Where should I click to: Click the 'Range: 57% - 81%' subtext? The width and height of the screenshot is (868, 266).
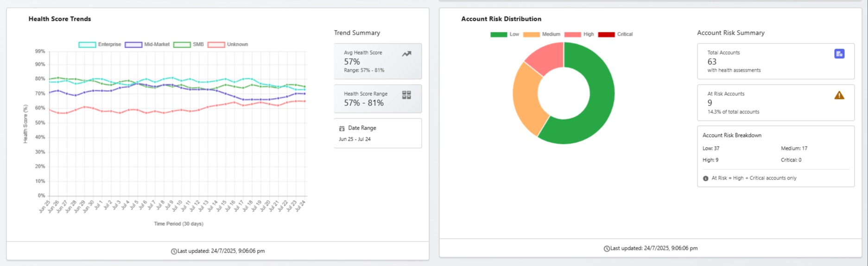[364, 70]
